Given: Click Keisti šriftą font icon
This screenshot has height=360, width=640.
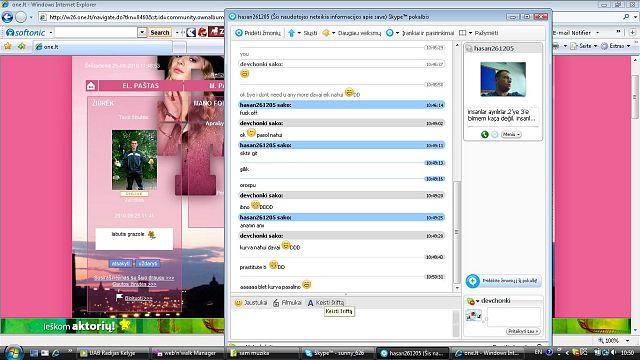Looking at the screenshot, I should 311,303.
